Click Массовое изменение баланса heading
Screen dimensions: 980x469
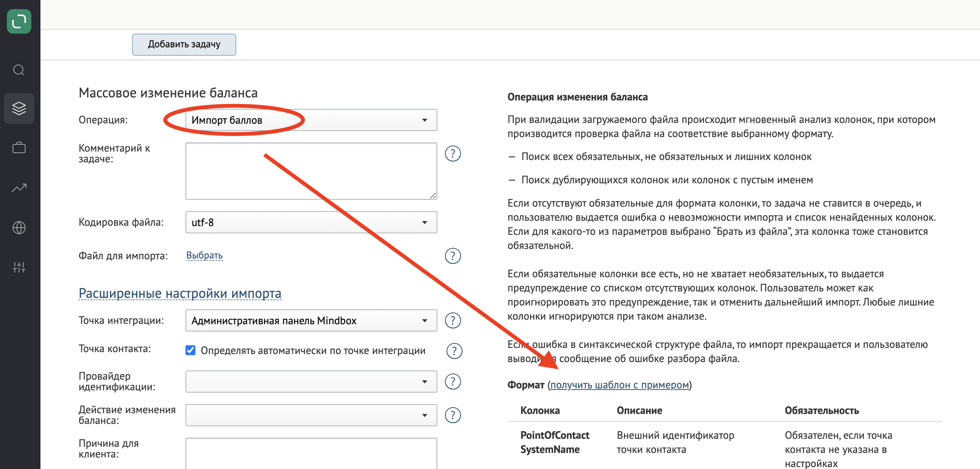(x=168, y=93)
